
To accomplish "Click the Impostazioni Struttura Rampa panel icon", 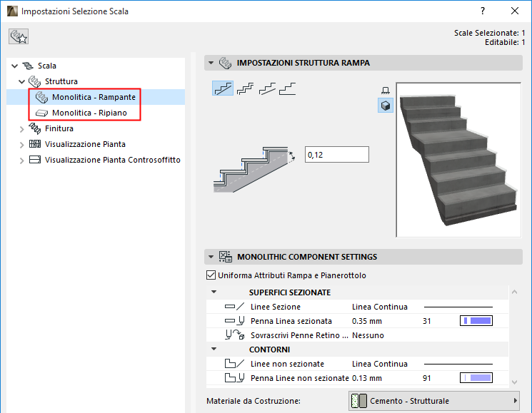I will click(x=225, y=63).
